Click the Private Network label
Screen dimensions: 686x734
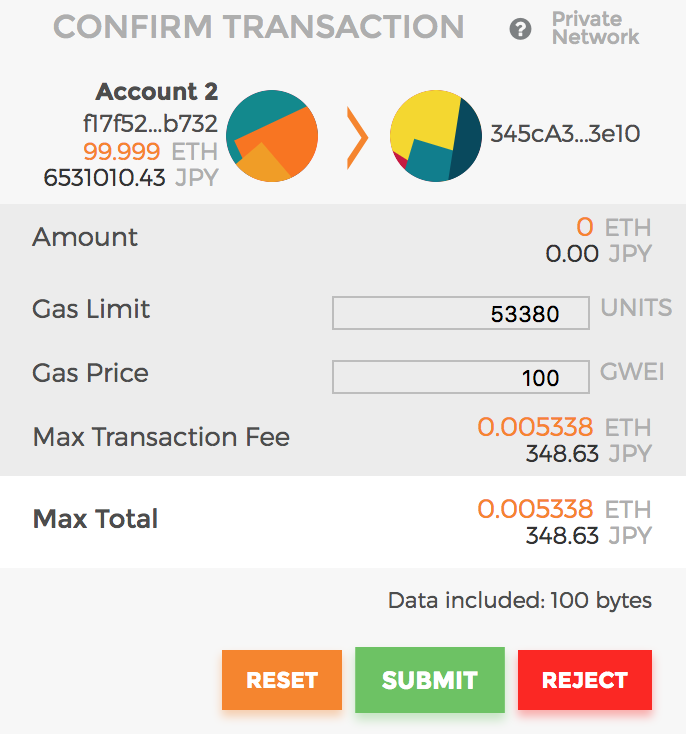pyautogui.click(x=595, y=28)
